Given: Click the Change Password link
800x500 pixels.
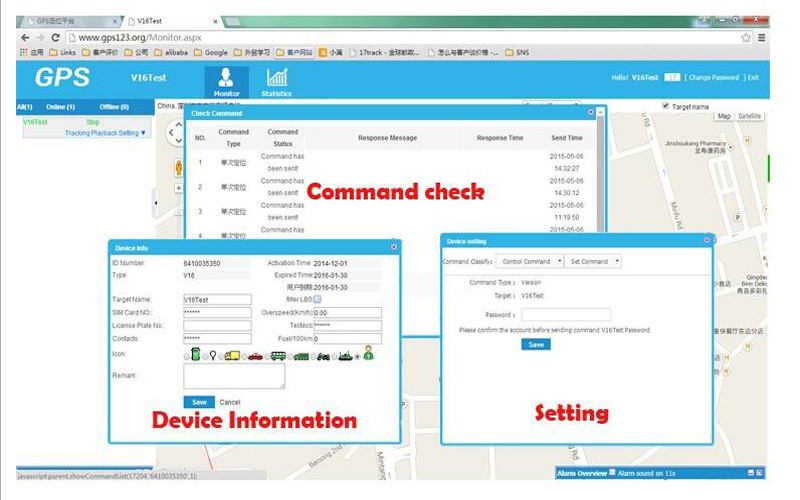Looking at the screenshot, I should (713, 77).
